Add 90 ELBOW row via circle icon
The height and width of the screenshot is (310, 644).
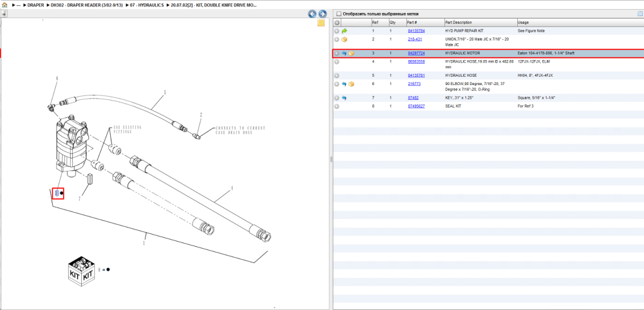point(337,84)
